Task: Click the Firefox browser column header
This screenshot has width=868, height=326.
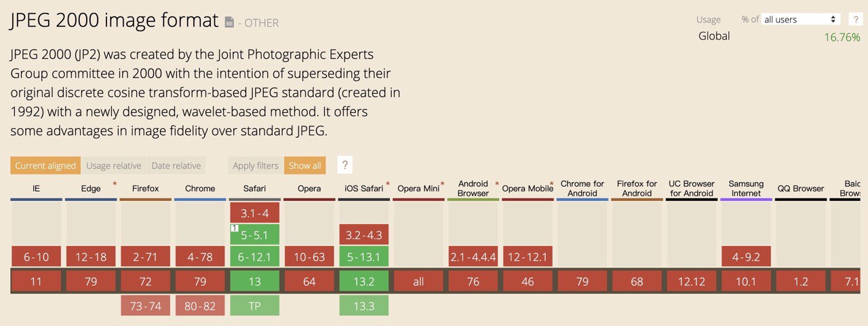Action: pos(145,189)
